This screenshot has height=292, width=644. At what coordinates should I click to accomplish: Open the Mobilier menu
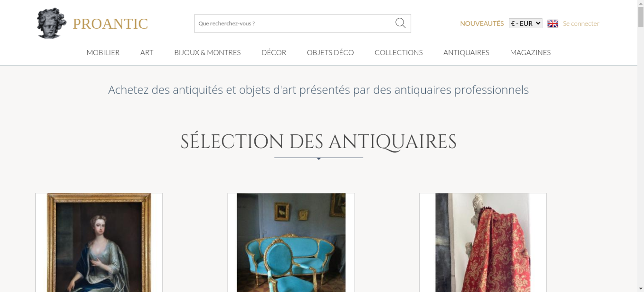pyautogui.click(x=103, y=52)
